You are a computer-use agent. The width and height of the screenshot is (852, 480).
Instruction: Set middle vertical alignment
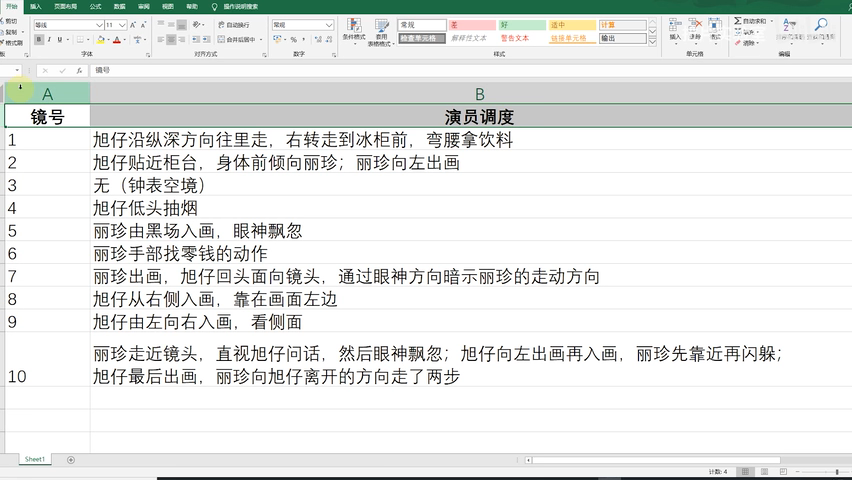click(171, 24)
